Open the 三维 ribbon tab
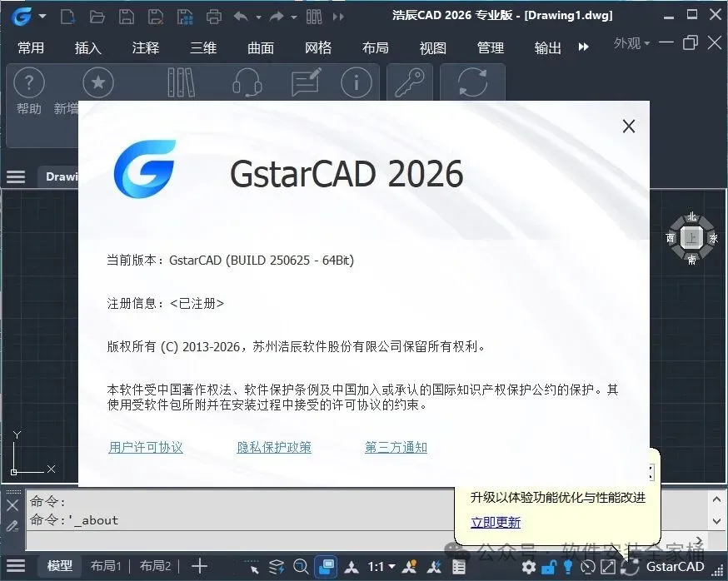This screenshot has width=728, height=581. pyautogui.click(x=203, y=47)
